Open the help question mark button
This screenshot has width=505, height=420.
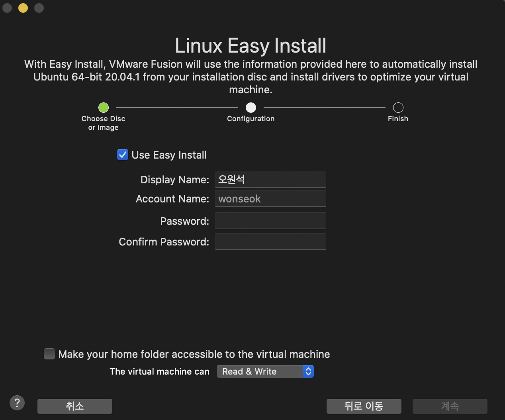17,403
